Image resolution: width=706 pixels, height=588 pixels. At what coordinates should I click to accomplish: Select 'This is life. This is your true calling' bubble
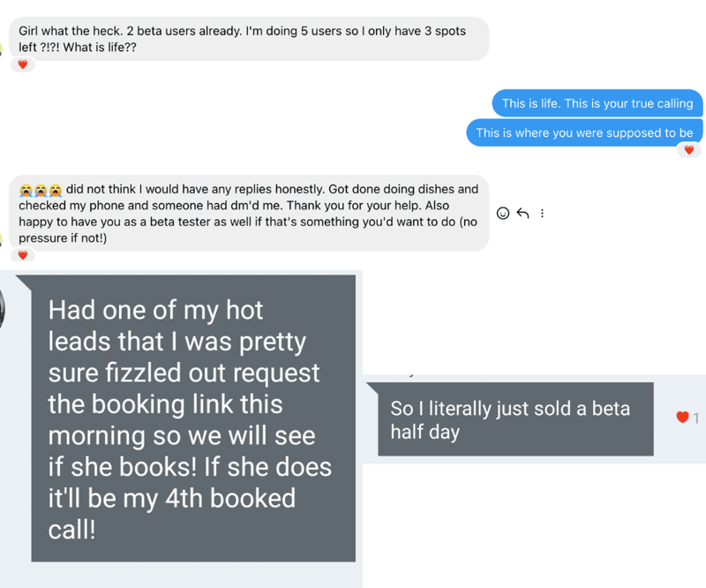pyautogui.click(x=597, y=103)
